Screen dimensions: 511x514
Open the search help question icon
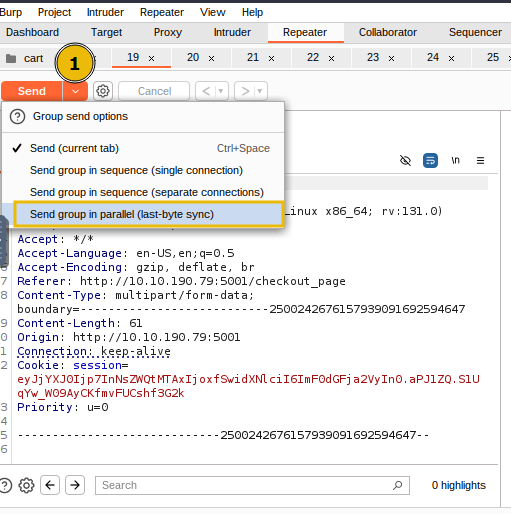5,485
